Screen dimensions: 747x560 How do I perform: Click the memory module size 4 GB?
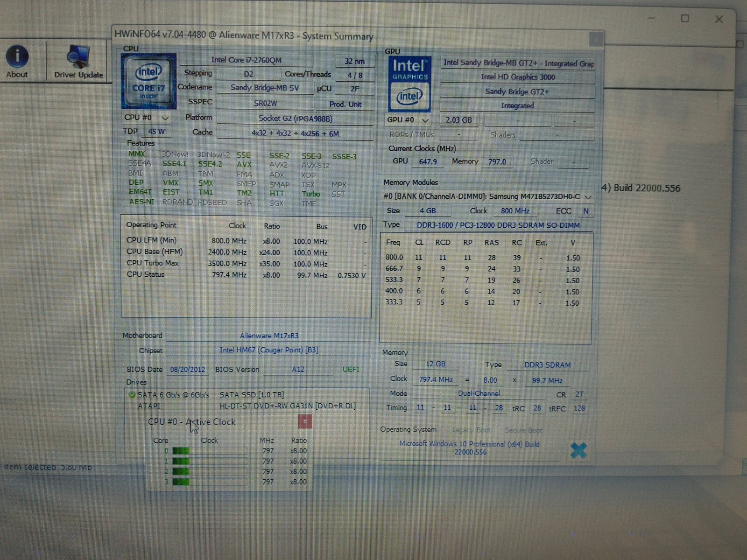click(x=428, y=211)
